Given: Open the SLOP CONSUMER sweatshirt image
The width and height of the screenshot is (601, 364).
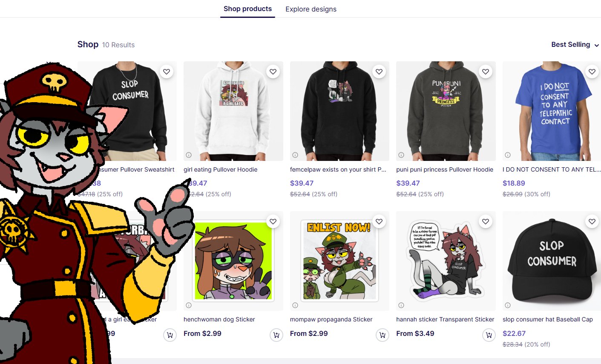Looking at the screenshot, I should tap(127, 111).
